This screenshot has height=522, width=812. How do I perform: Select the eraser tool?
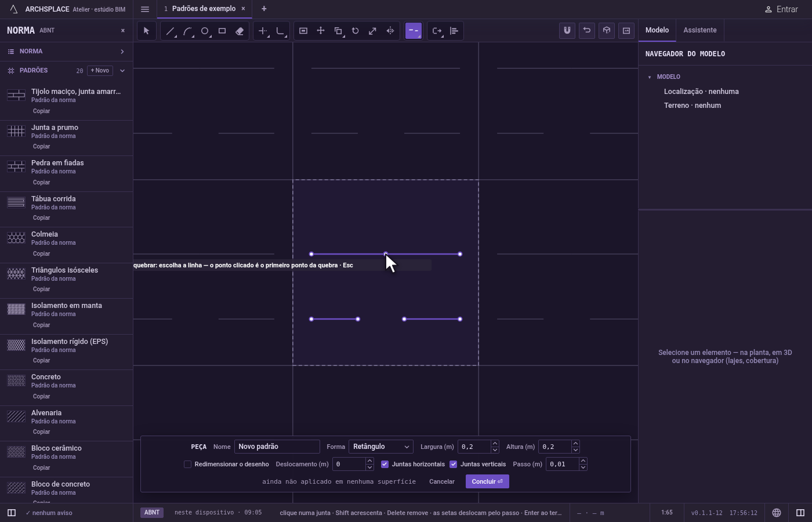tap(240, 31)
